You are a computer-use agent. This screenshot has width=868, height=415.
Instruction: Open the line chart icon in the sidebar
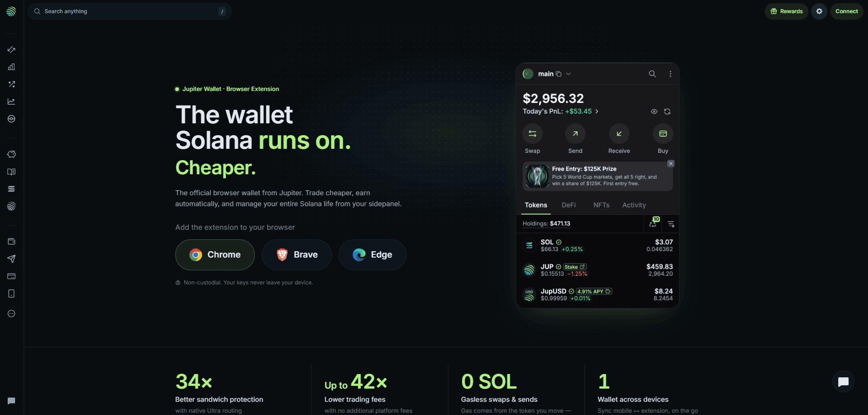(11, 101)
